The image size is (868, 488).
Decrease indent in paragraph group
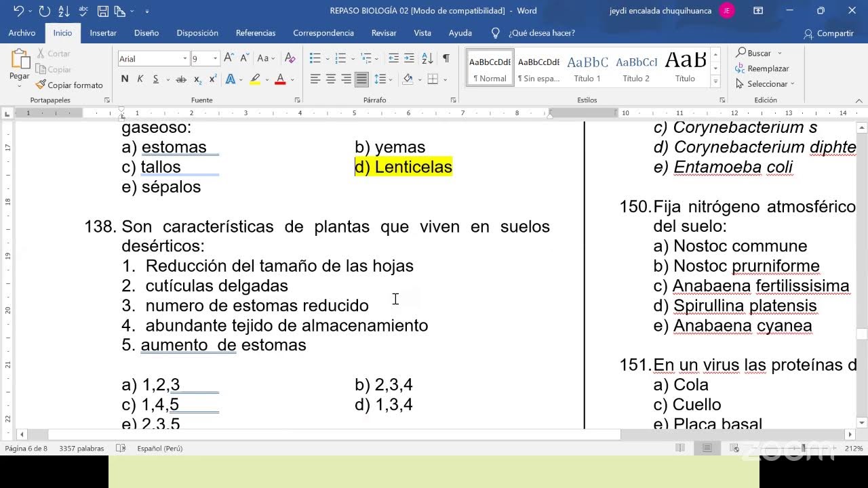(394, 58)
